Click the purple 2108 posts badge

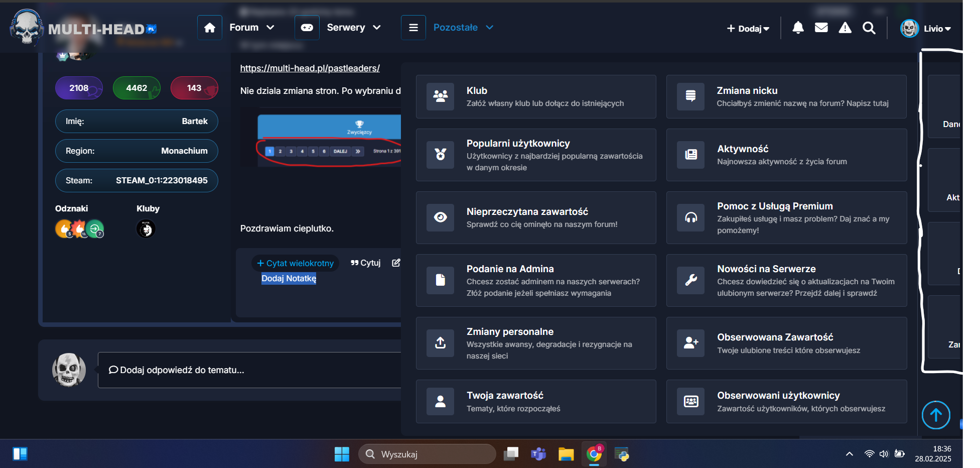[x=79, y=88]
